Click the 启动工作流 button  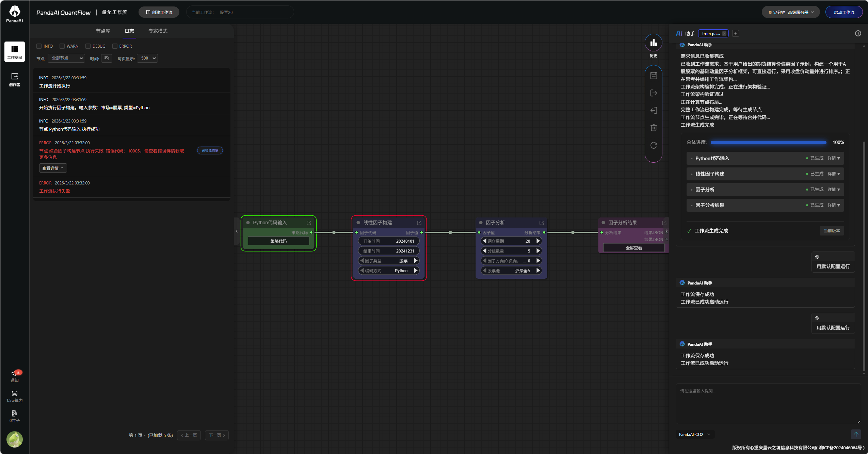[x=844, y=12]
